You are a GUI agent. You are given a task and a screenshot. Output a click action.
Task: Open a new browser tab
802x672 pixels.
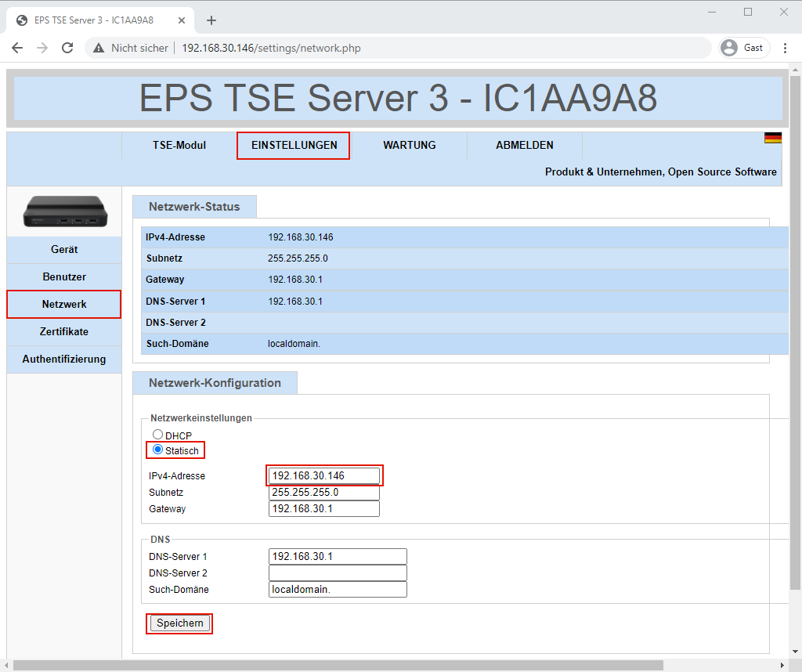click(x=211, y=20)
